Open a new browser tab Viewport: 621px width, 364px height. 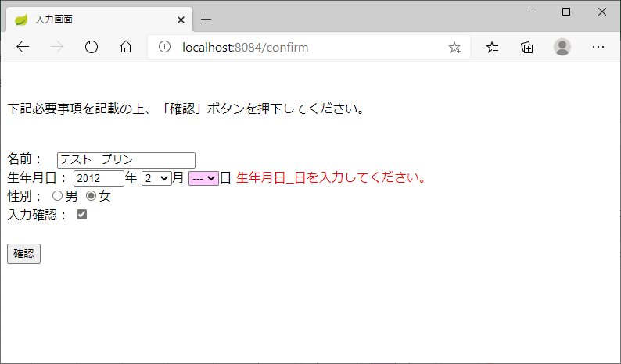[206, 19]
